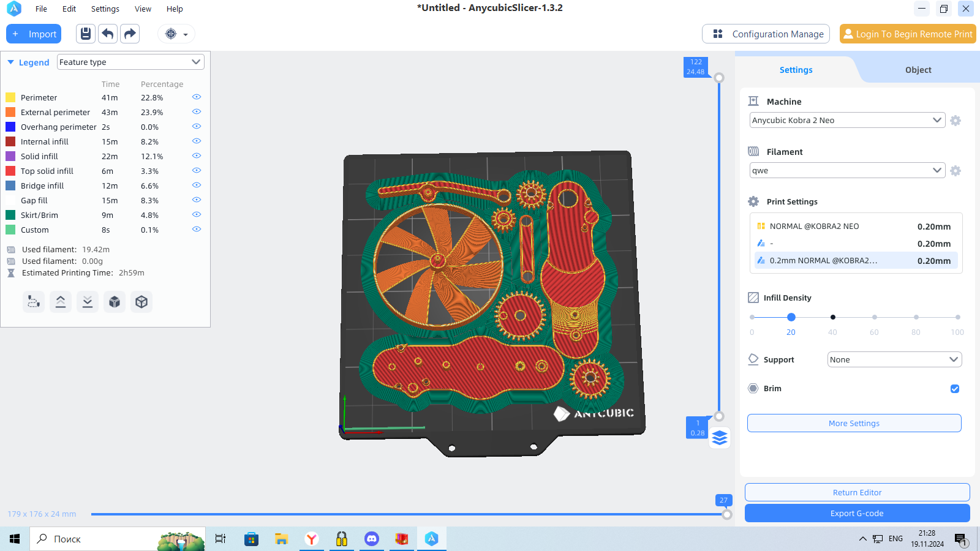Click Export G-code button
The width and height of the screenshot is (980, 551).
[x=857, y=513]
